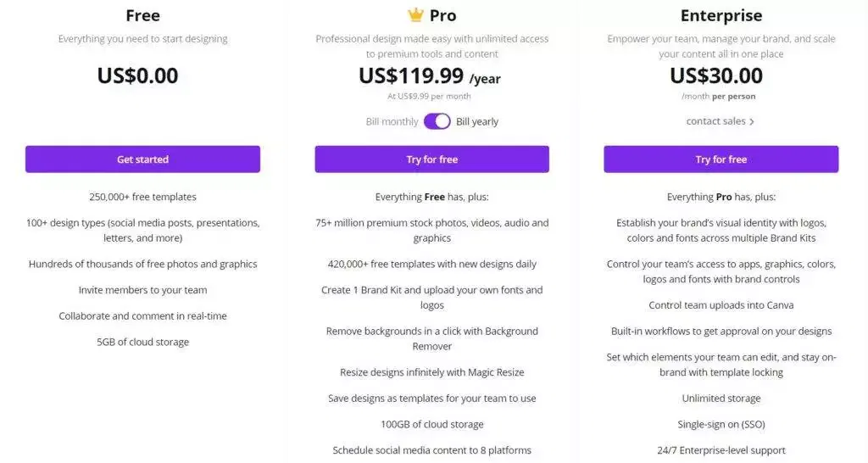Image resolution: width=868 pixels, height=463 pixels.
Task: Click the Single-sign on (SSO) feature
Action: tap(721, 424)
